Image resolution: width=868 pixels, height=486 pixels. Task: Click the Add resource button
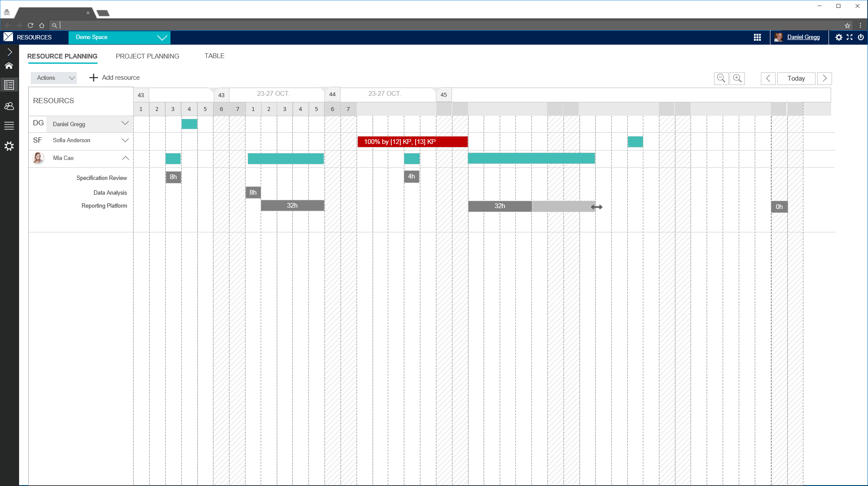[x=115, y=78]
